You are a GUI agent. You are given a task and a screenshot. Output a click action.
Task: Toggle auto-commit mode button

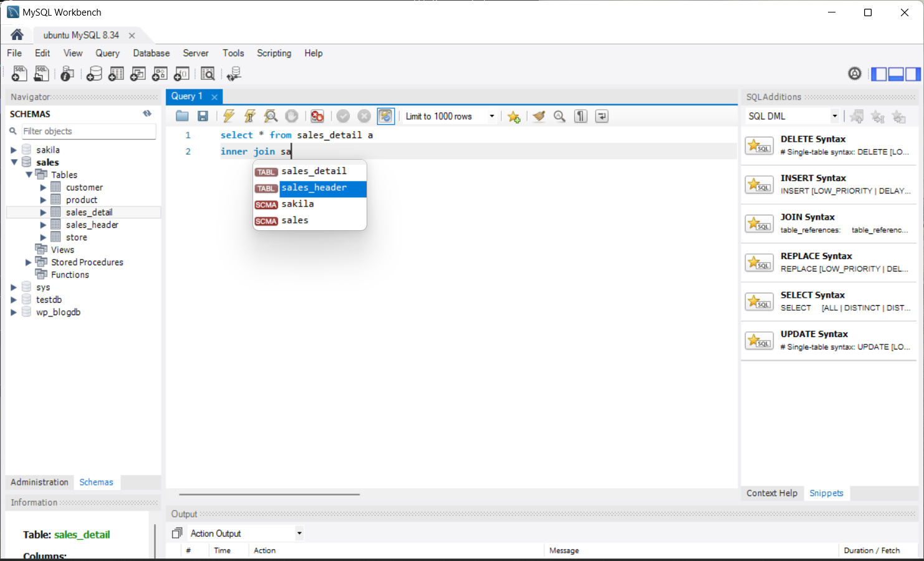click(386, 116)
